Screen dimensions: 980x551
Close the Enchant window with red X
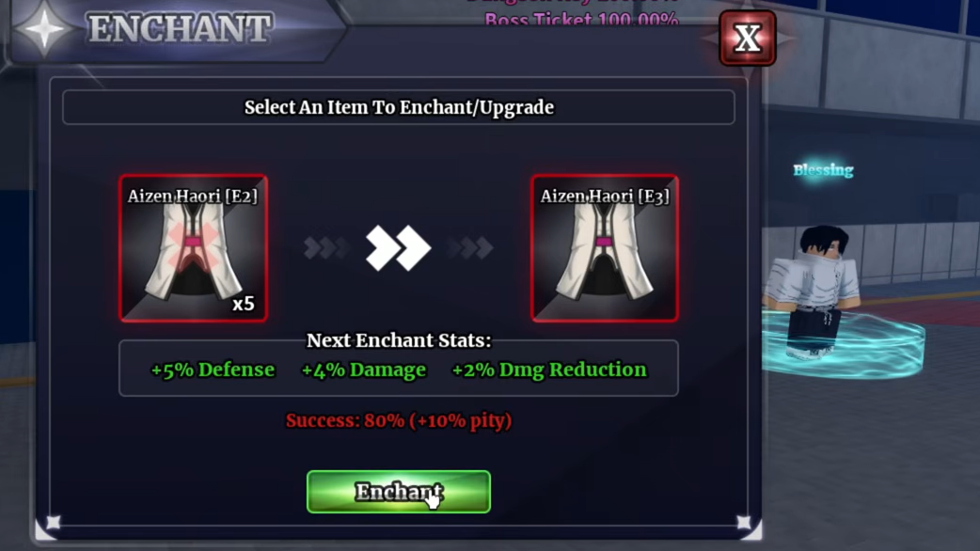[x=748, y=39]
